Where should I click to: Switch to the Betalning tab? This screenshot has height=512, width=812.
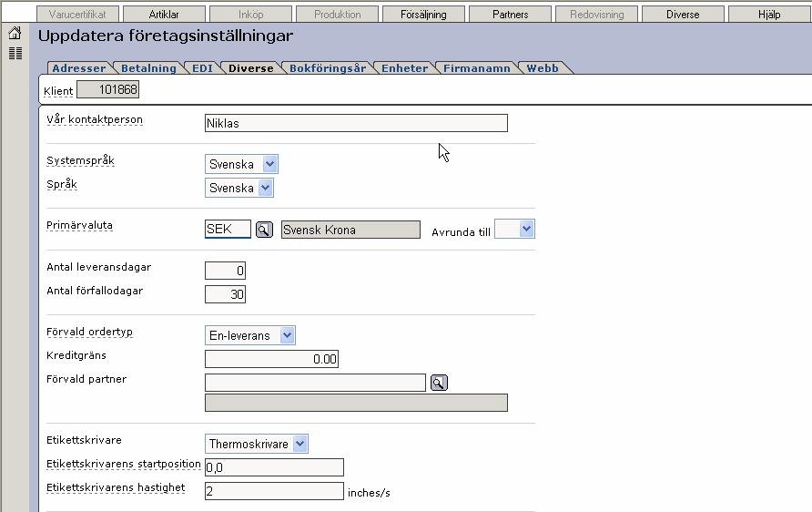point(148,68)
